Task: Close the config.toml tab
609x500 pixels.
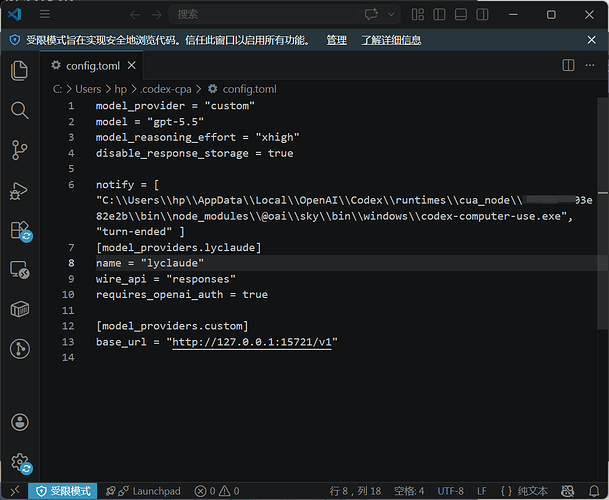Action: pos(132,66)
